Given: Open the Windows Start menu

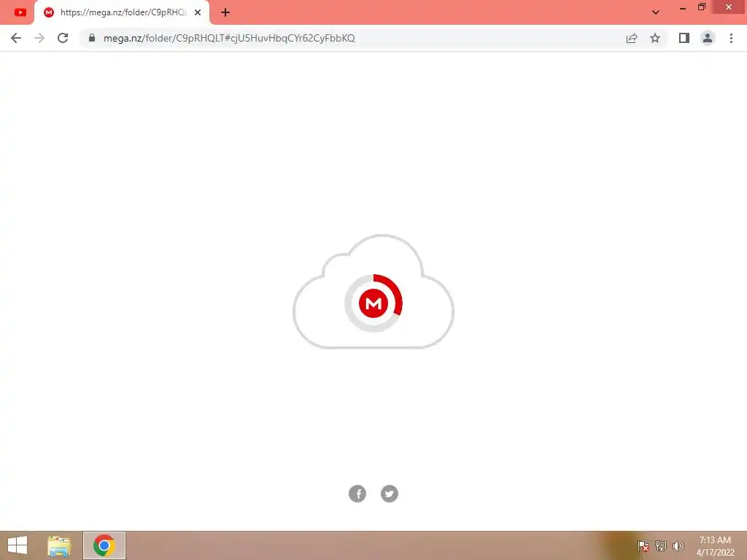Looking at the screenshot, I should click(18, 545).
